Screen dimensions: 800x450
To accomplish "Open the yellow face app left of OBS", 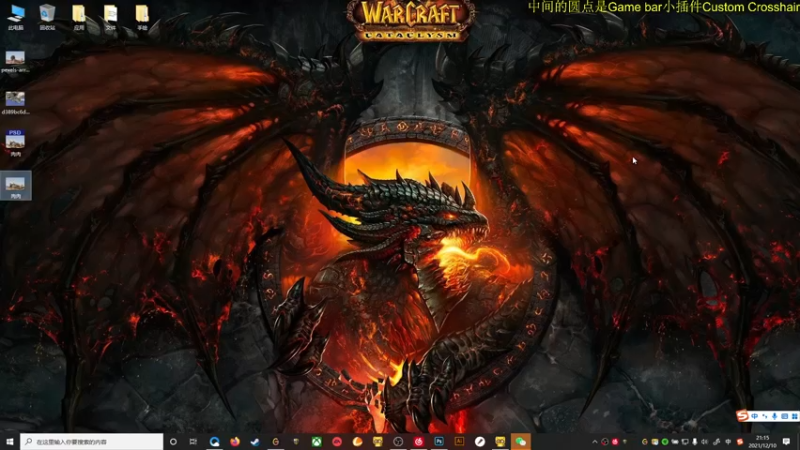I will coord(378,442).
